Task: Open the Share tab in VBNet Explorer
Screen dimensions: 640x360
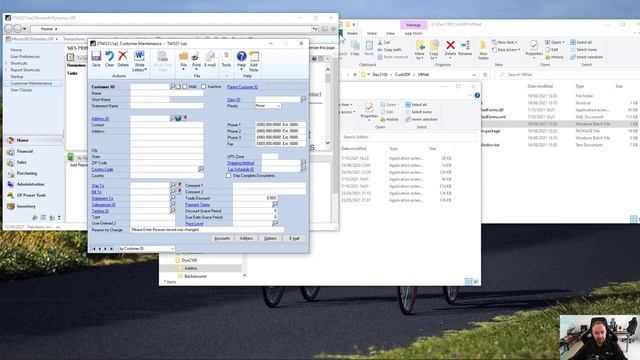Action: (x=371, y=33)
